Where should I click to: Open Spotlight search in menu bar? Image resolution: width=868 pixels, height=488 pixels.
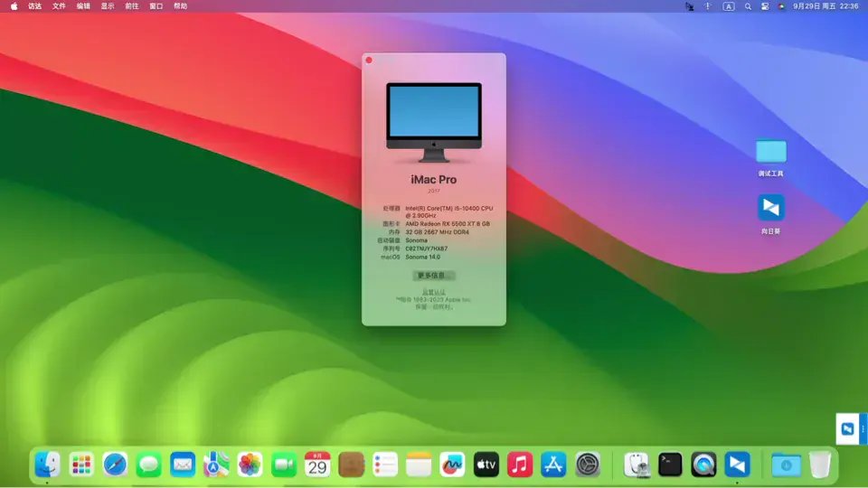click(x=748, y=6)
